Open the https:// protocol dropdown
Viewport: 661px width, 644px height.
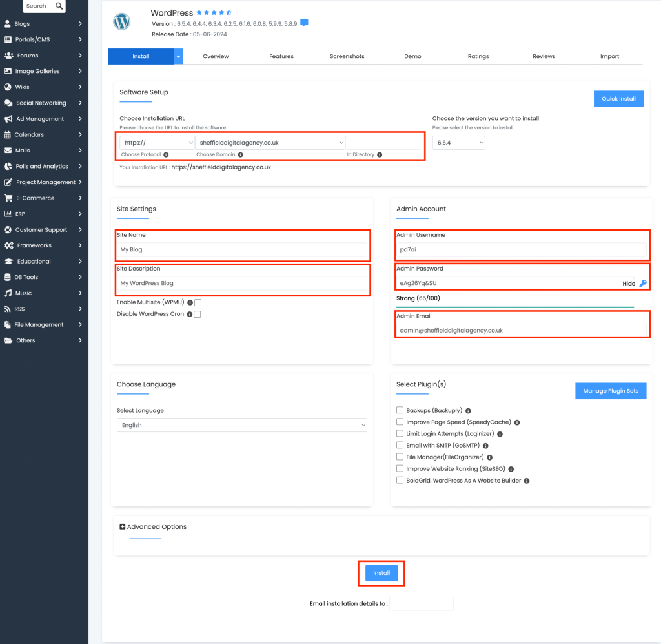(x=157, y=143)
